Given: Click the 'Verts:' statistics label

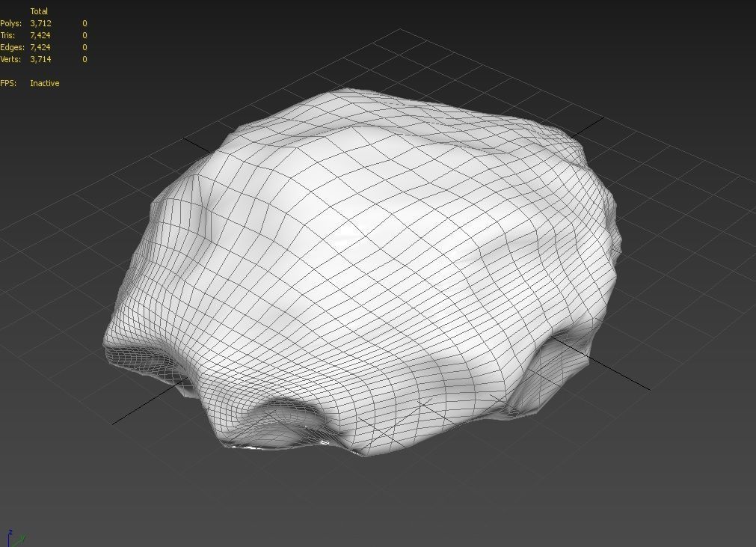Looking at the screenshot, I should pyautogui.click(x=10, y=59).
